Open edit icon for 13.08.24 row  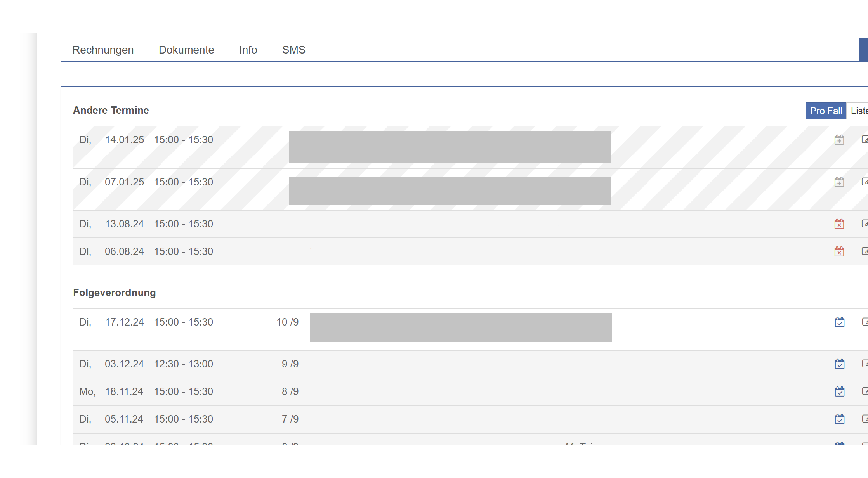click(x=865, y=223)
